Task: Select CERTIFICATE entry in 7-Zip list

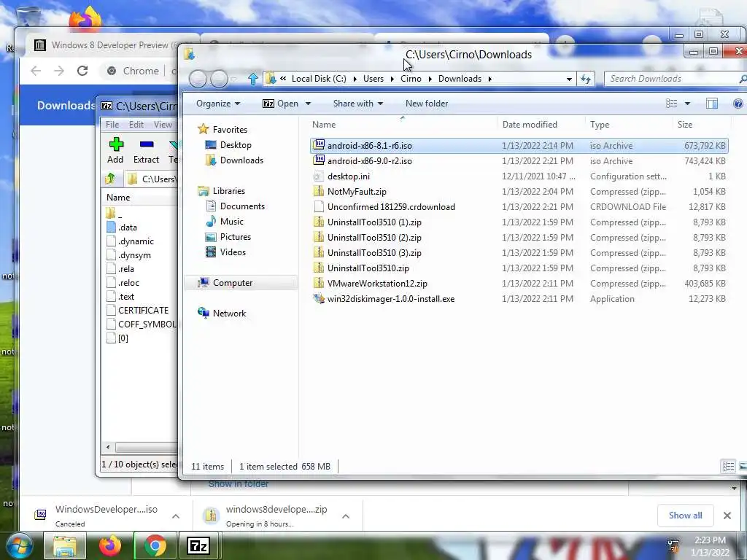Action: point(138,310)
